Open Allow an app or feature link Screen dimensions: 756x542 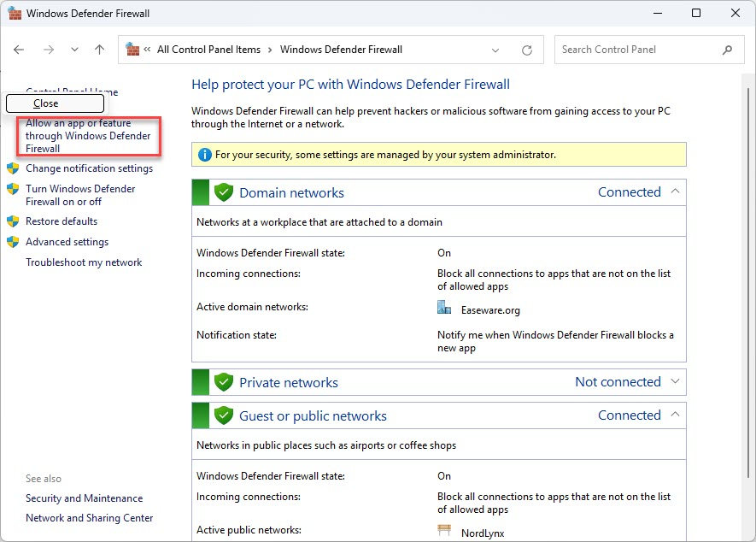[88, 136]
